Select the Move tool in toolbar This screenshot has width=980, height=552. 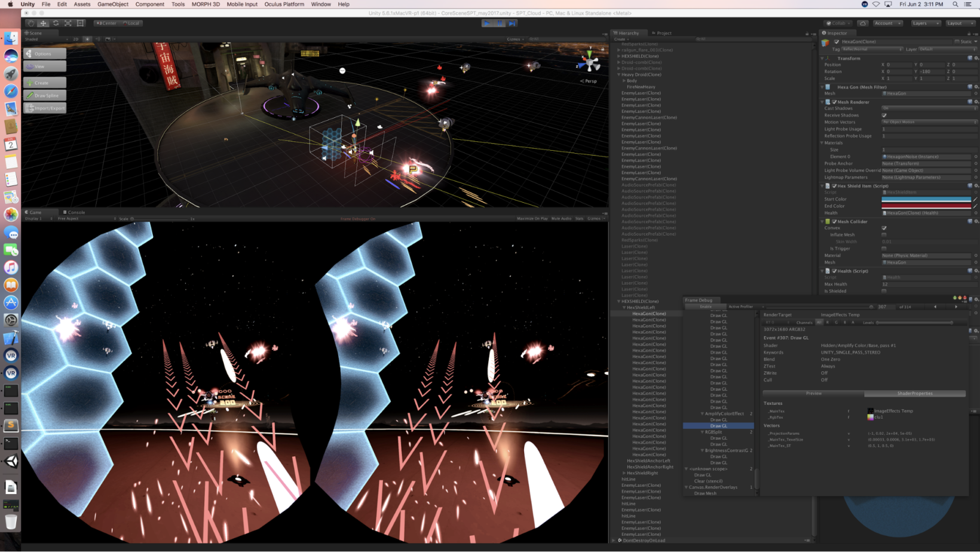[x=43, y=23]
